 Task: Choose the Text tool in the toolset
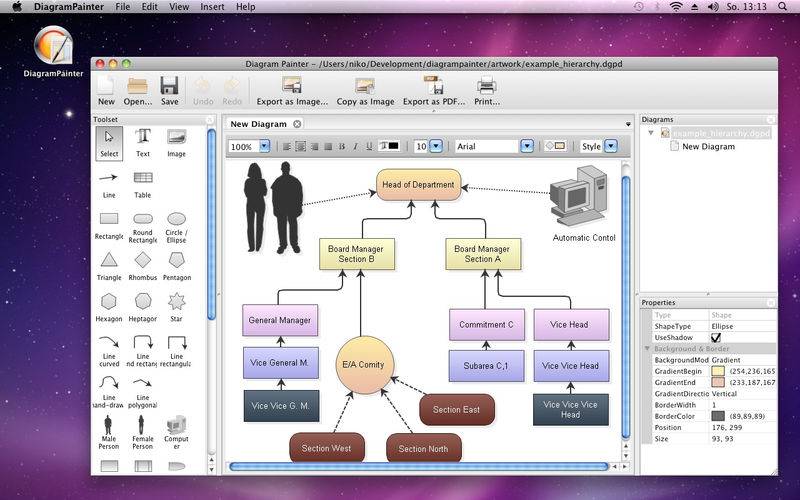pyautogui.click(x=143, y=143)
